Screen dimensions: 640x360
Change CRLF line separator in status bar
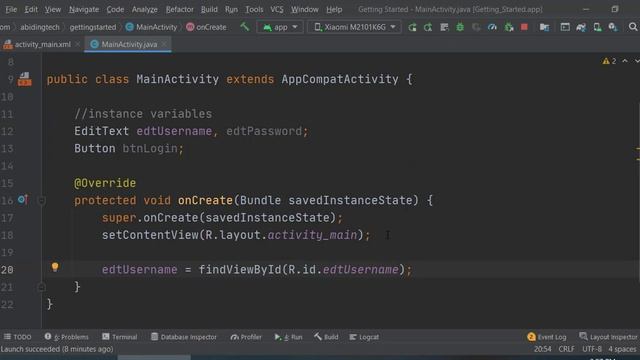click(x=566, y=349)
